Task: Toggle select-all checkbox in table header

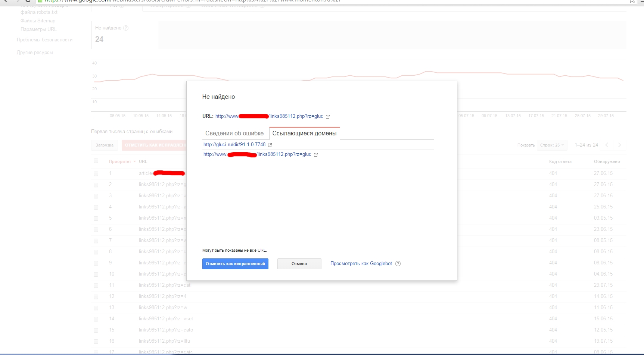Action: point(96,161)
